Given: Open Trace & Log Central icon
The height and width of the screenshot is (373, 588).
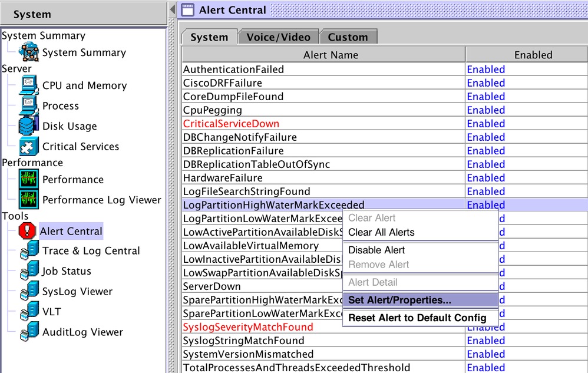Looking at the screenshot, I should click(30, 251).
